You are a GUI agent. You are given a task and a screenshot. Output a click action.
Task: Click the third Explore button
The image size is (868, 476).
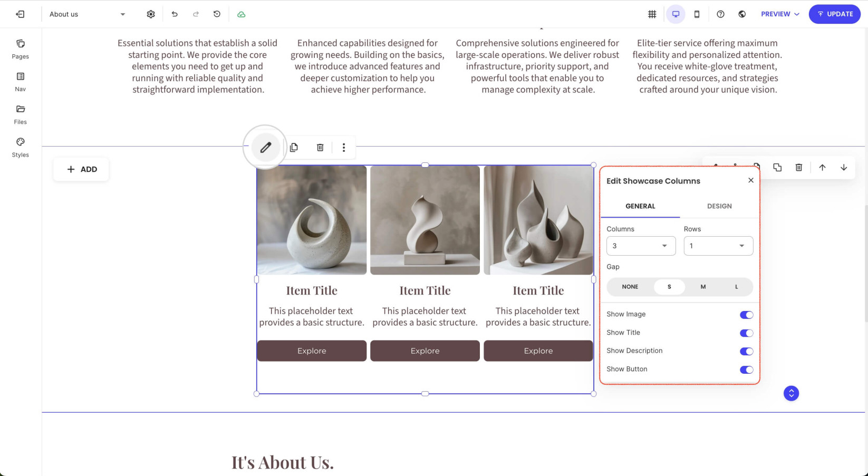538,351
